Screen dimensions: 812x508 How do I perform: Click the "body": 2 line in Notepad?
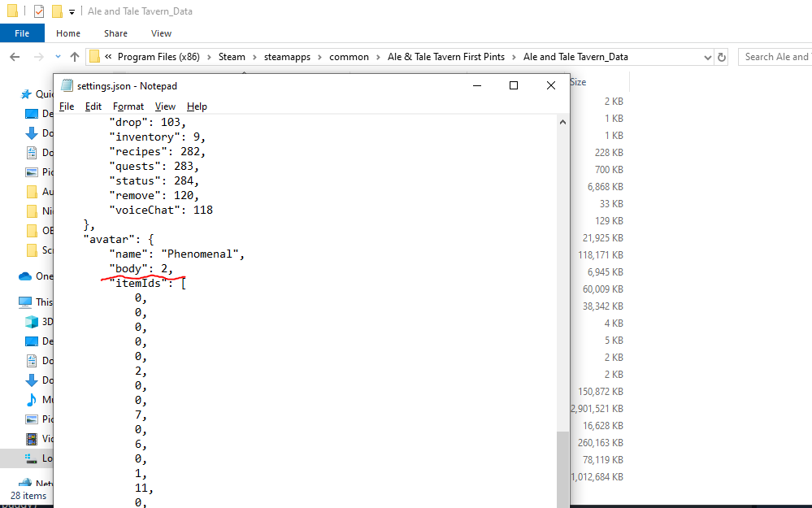pos(141,269)
